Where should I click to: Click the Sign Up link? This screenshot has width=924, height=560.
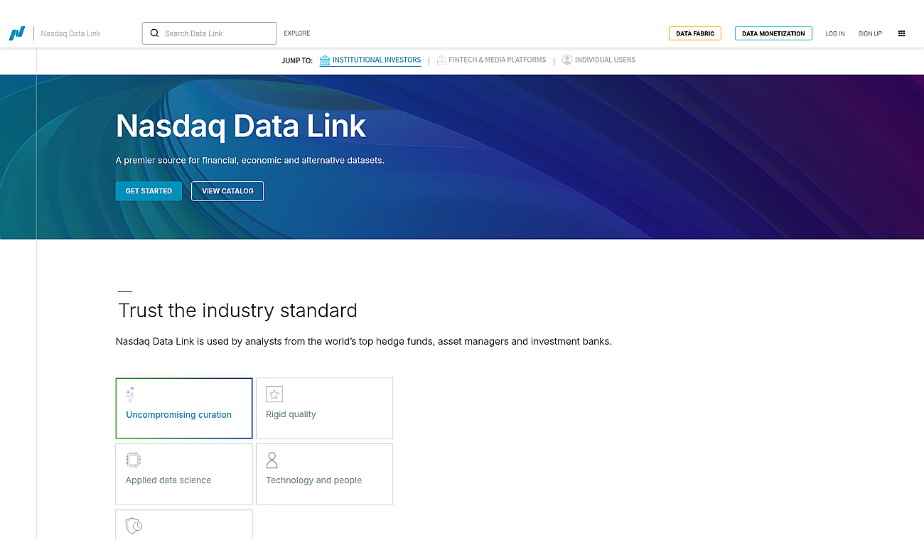click(x=870, y=33)
